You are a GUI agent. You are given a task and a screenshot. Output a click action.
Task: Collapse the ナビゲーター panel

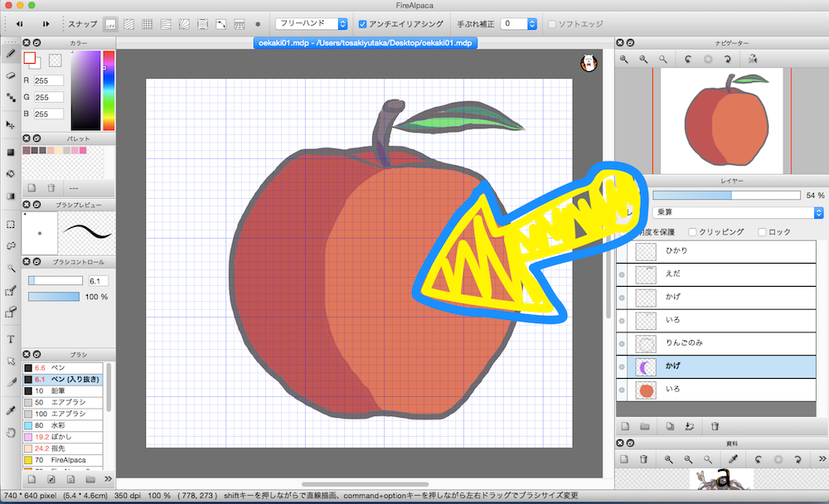(x=630, y=43)
